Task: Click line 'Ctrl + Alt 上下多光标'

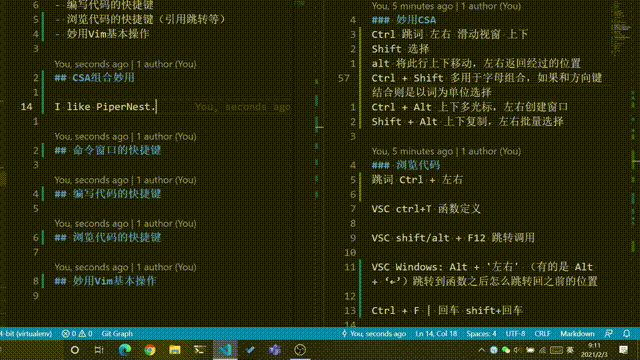Action: [469, 107]
